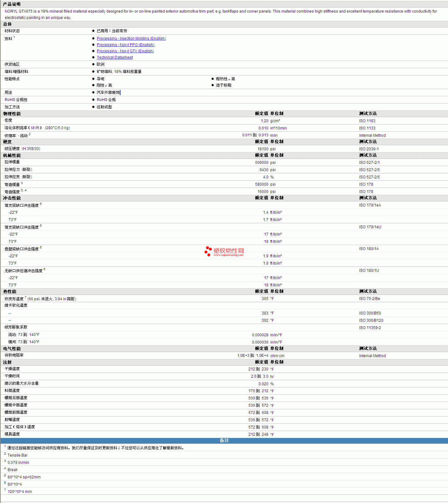Select the 80*10*4 sp=62mm footnote
The width and height of the screenshot is (448, 503).
[24, 477]
